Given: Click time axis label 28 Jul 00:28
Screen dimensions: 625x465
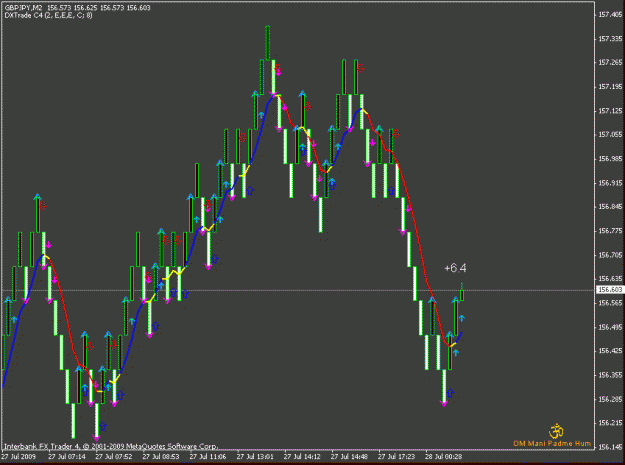Looking at the screenshot, I should coord(443,457).
